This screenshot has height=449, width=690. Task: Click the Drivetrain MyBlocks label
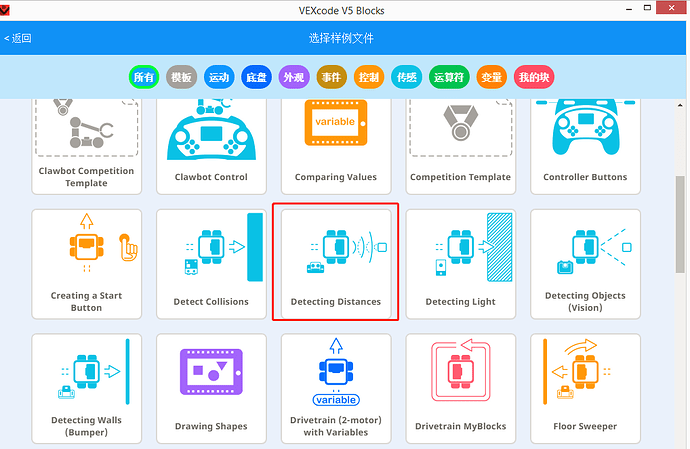click(x=460, y=426)
